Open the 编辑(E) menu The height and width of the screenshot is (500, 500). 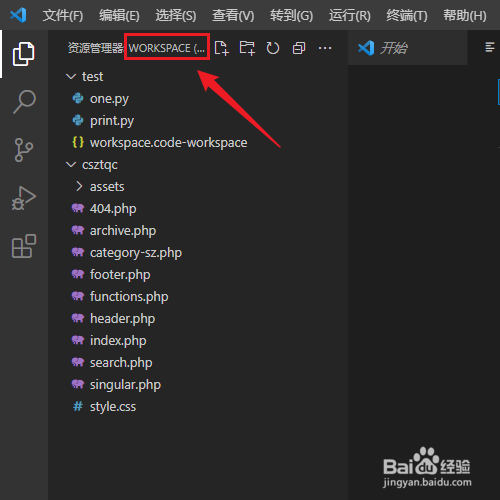(x=119, y=15)
